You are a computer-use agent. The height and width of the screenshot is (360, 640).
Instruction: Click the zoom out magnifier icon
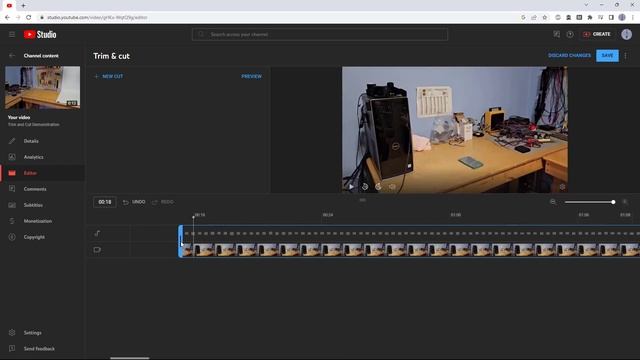click(553, 202)
